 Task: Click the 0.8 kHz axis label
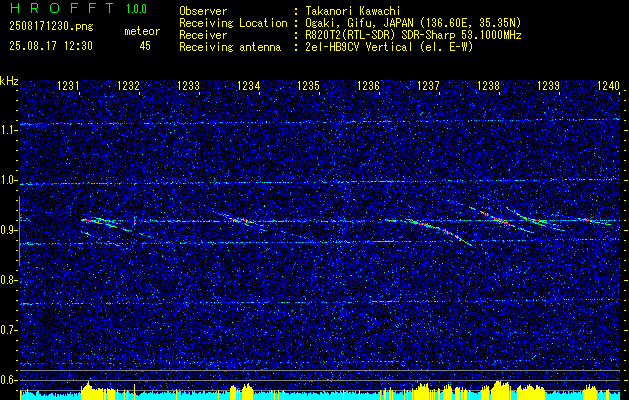[x=7, y=280]
